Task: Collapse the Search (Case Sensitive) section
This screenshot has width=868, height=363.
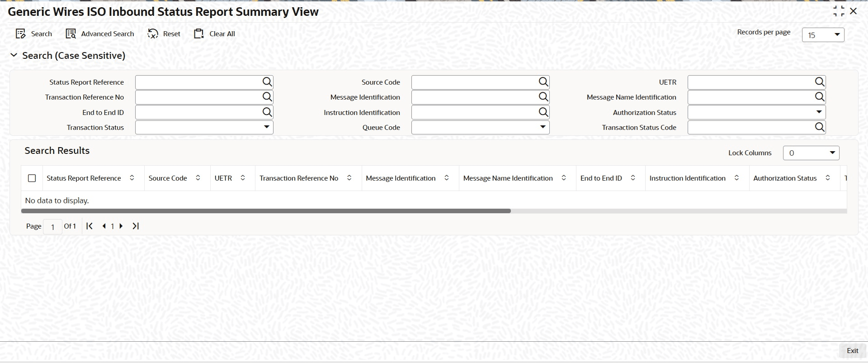Action: [14, 55]
